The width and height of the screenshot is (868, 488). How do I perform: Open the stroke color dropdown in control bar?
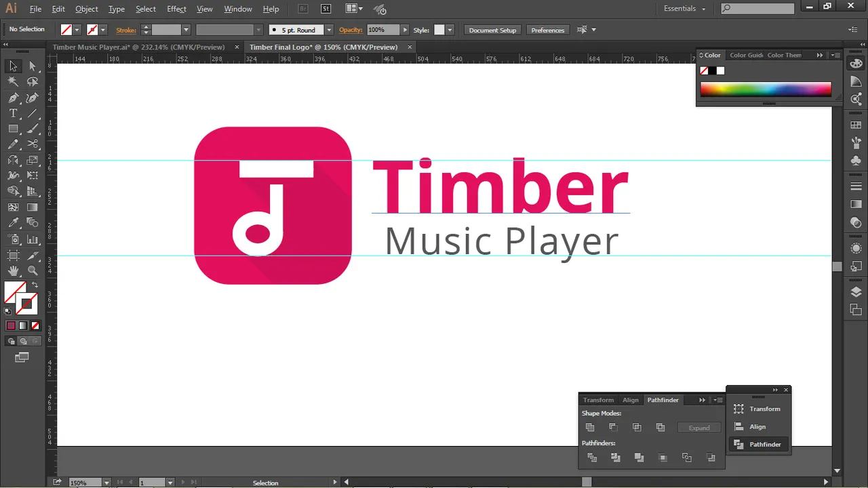[x=102, y=30]
